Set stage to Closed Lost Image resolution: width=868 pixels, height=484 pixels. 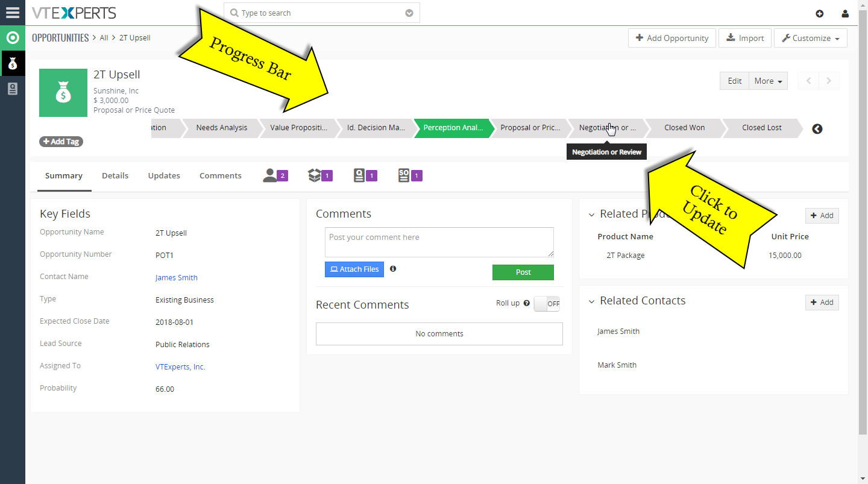point(761,128)
